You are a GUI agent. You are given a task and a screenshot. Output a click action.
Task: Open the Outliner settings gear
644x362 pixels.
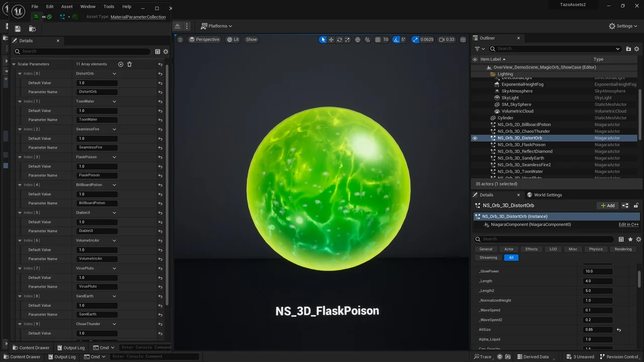(636, 48)
